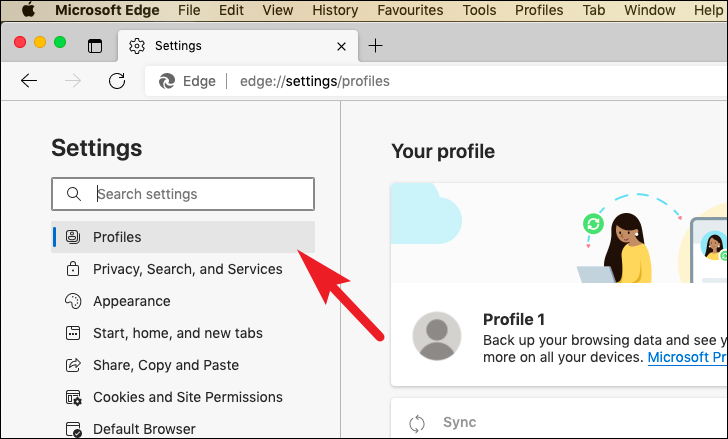
Task: Click the Default Browser icon
Action: 73,429
